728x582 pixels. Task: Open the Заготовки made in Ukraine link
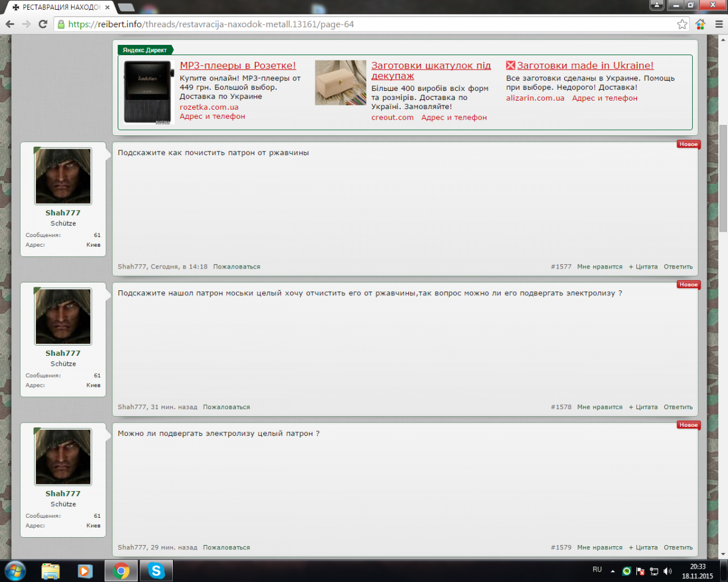[x=585, y=65]
